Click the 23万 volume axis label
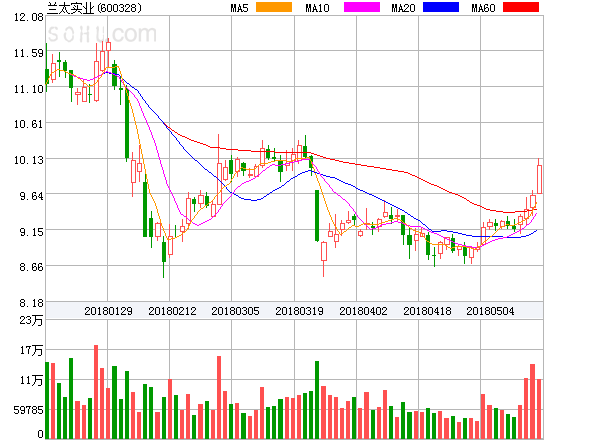The height and width of the screenshot is (440, 600). (x=31, y=320)
